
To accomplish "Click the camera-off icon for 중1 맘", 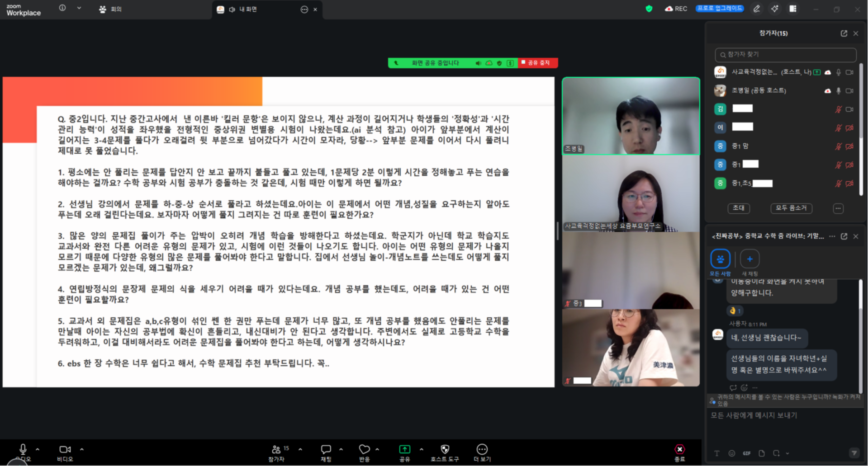I will [850, 146].
